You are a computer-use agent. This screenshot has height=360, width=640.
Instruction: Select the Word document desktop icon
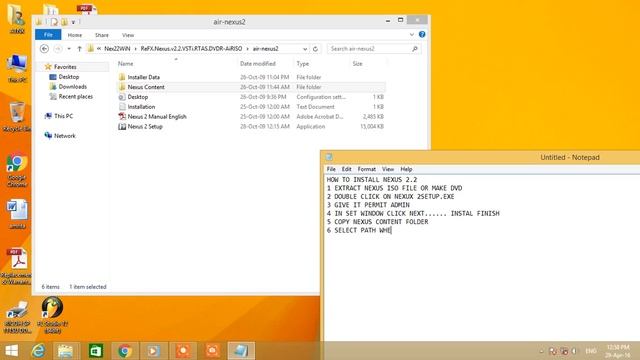(17, 214)
